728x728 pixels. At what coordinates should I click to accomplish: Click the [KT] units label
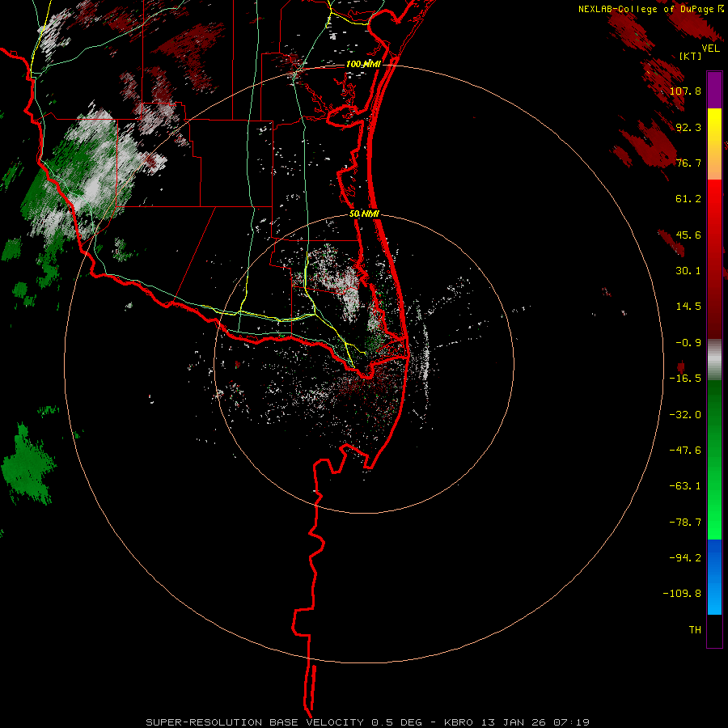(x=691, y=56)
